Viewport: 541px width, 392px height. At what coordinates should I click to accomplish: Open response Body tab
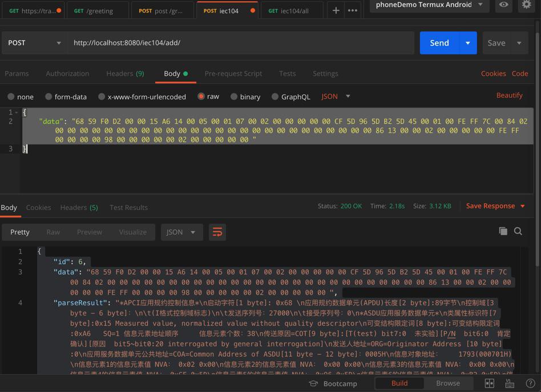(x=9, y=207)
